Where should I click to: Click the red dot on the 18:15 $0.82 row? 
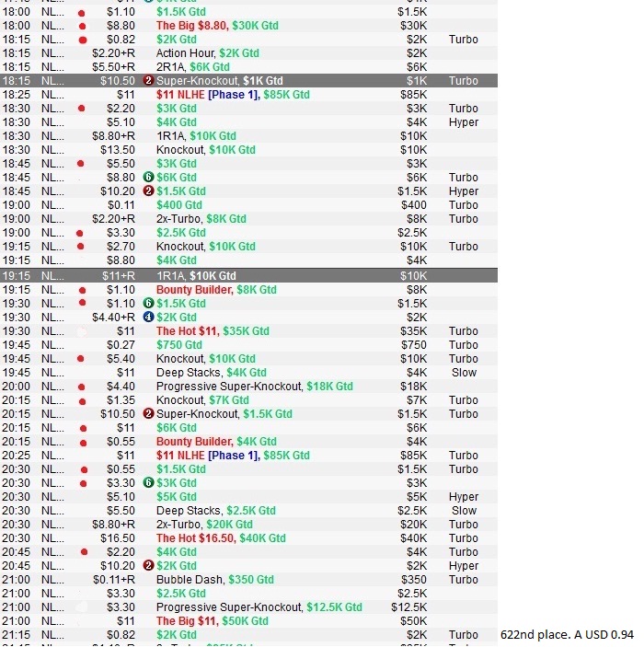(83, 40)
